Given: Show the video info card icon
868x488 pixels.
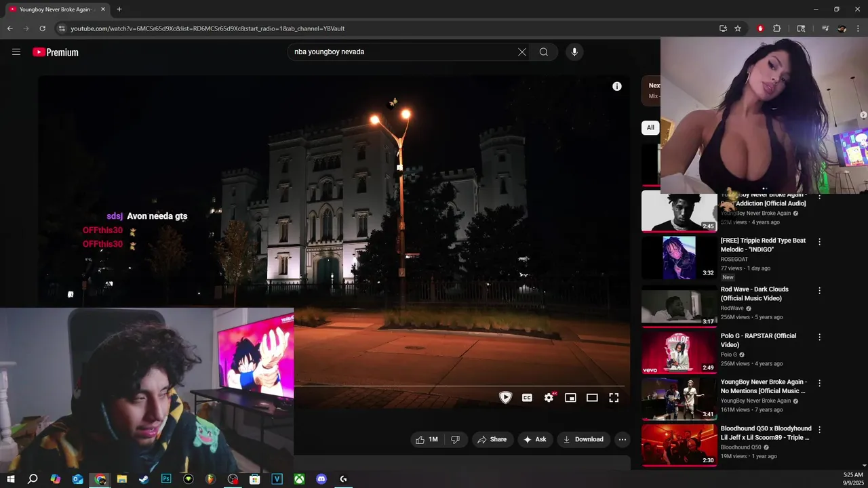Looking at the screenshot, I should 617,86.
